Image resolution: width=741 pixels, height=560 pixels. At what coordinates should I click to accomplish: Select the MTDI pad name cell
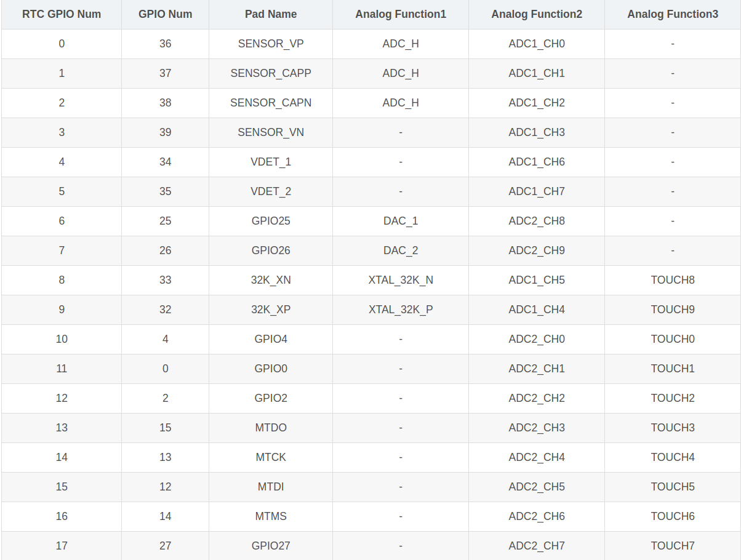coord(271,487)
